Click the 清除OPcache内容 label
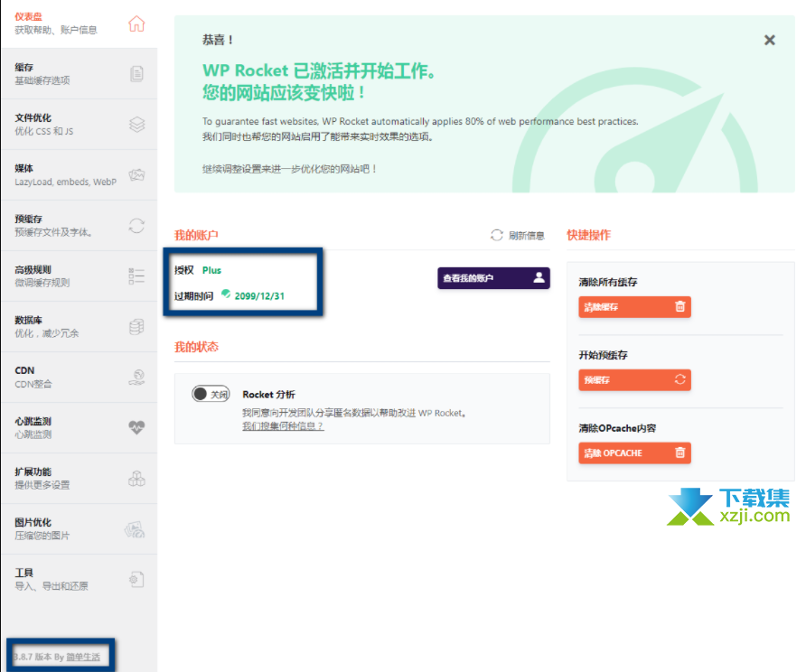 pyautogui.click(x=617, y=428)
